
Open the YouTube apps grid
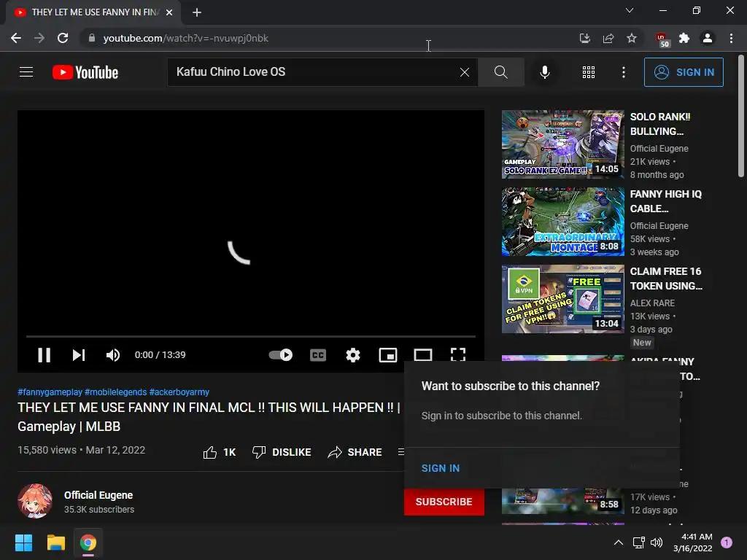pos(589,72)
